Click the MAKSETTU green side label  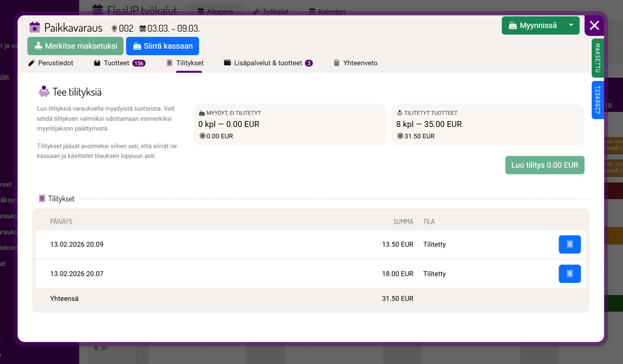coord(598,58)
